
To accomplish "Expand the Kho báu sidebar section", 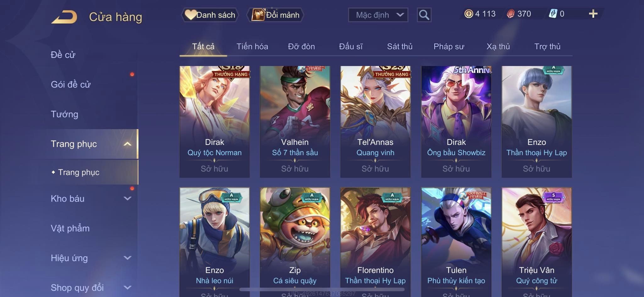I will 127,198.
